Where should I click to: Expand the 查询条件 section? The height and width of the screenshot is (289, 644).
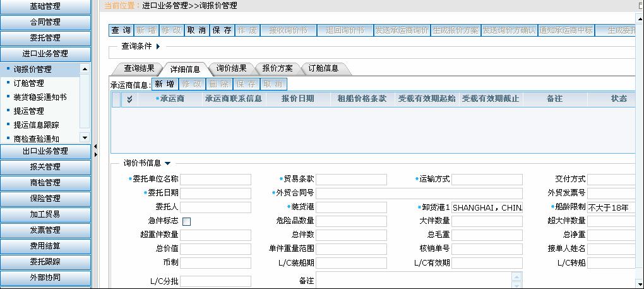[158, 46]
